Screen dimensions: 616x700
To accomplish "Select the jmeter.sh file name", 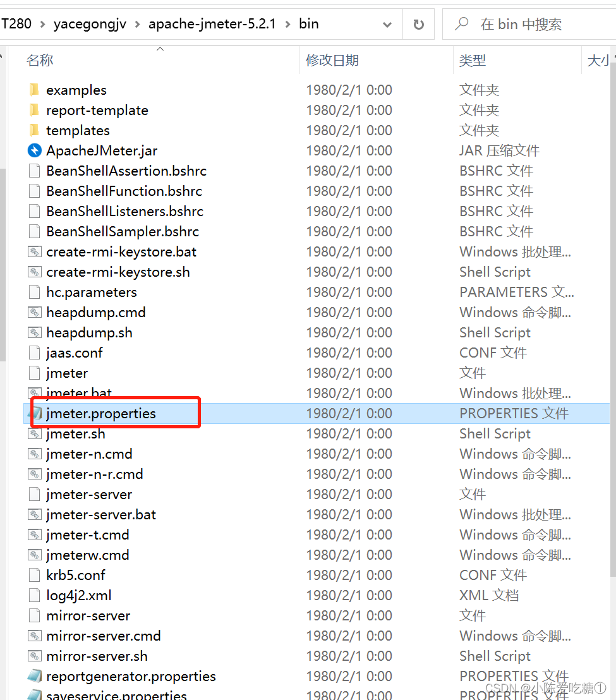I will pos(76,435).
